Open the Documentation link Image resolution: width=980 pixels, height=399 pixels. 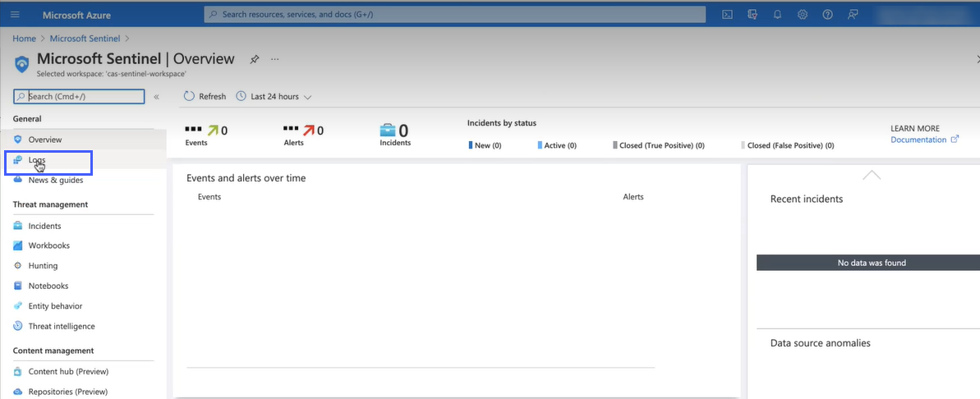[918, 140]
